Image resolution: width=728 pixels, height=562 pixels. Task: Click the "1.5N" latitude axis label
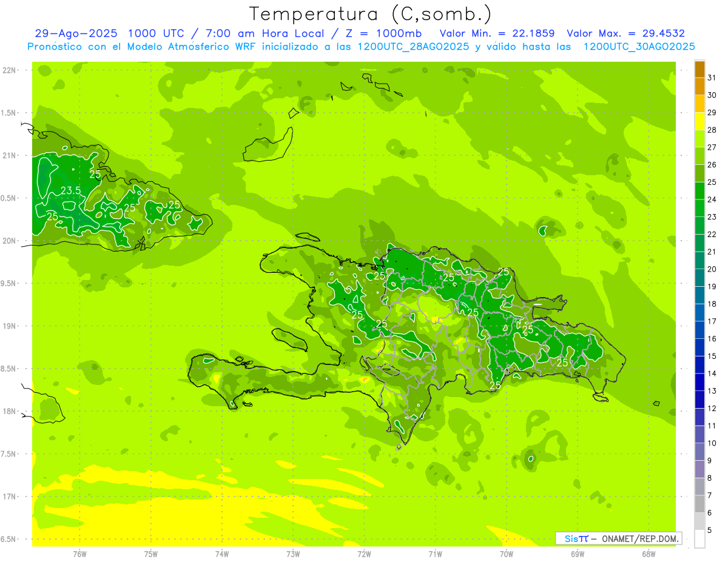click(9, 113)
